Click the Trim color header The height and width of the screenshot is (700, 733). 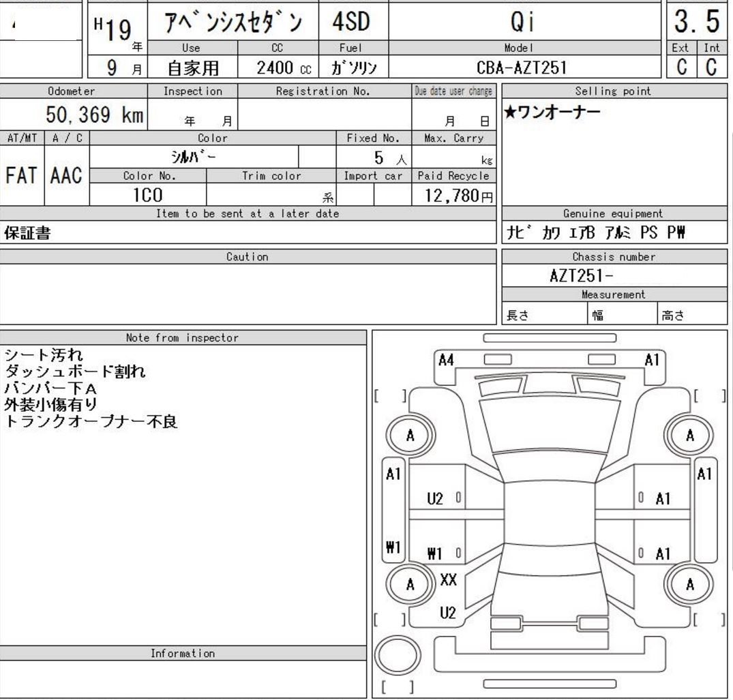tap(271, 176)
